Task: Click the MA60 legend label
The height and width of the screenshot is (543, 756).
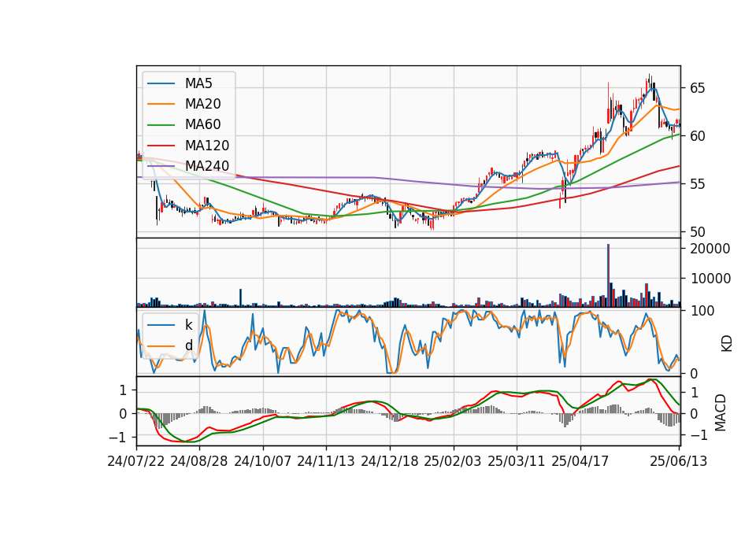Action: coord(203,125)
